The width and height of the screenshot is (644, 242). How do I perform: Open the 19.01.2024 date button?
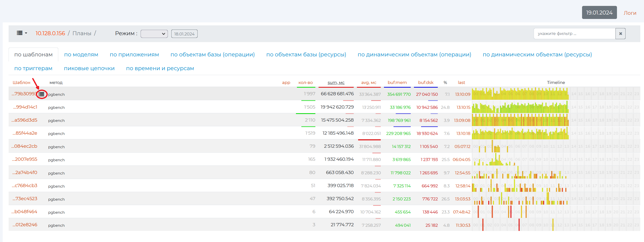click(599, 13)
